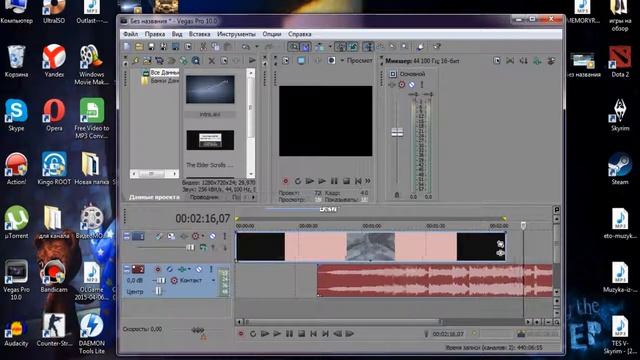
Task: Click the timeline horizontal scrollbar
Action: (x=343, y=322)
